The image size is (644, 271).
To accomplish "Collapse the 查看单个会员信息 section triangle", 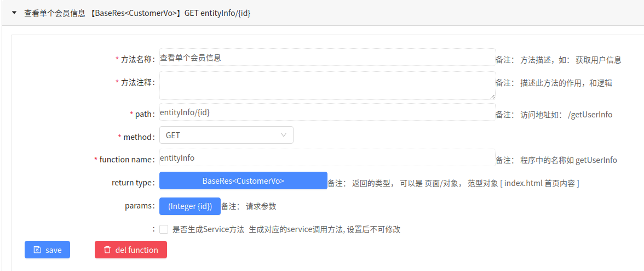I will click(14, 13).
